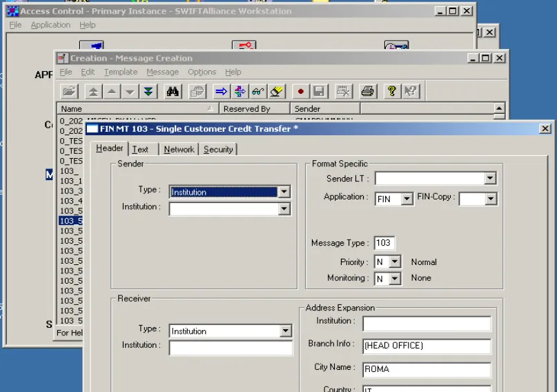Expand the Monitoring dropdown
Image resolution: width=557 pixels, height=392 pixels.
(x=394, y=279)
